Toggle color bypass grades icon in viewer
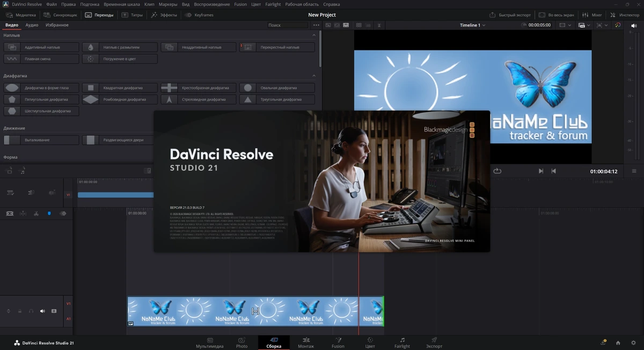Image resolution: width=644 pixels, height=350 pixels. [x=618, y=25]
